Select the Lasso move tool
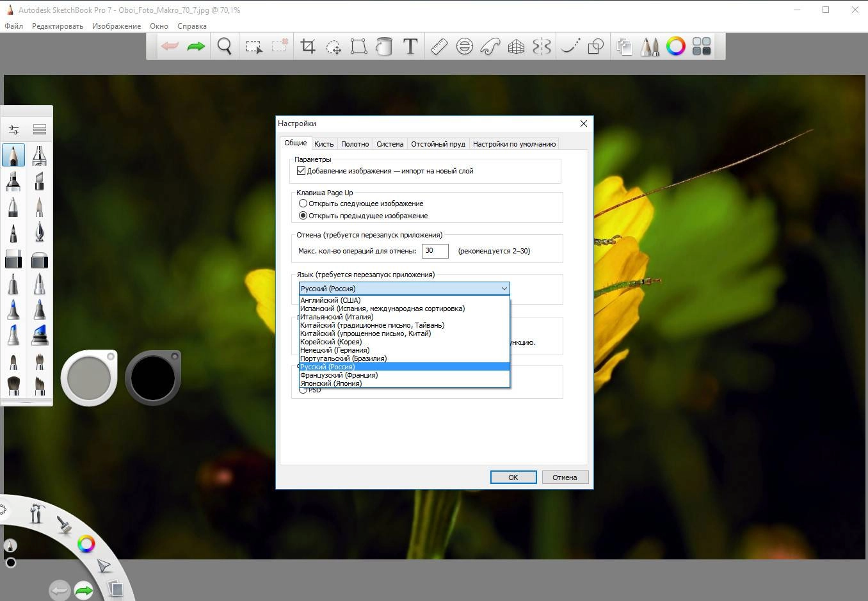 coord(334,47)
